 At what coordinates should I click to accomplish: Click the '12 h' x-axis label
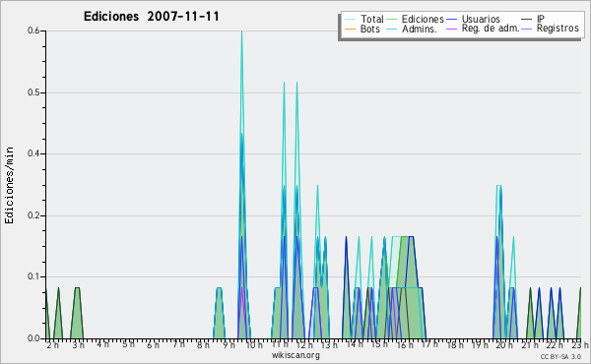point(304,345)
